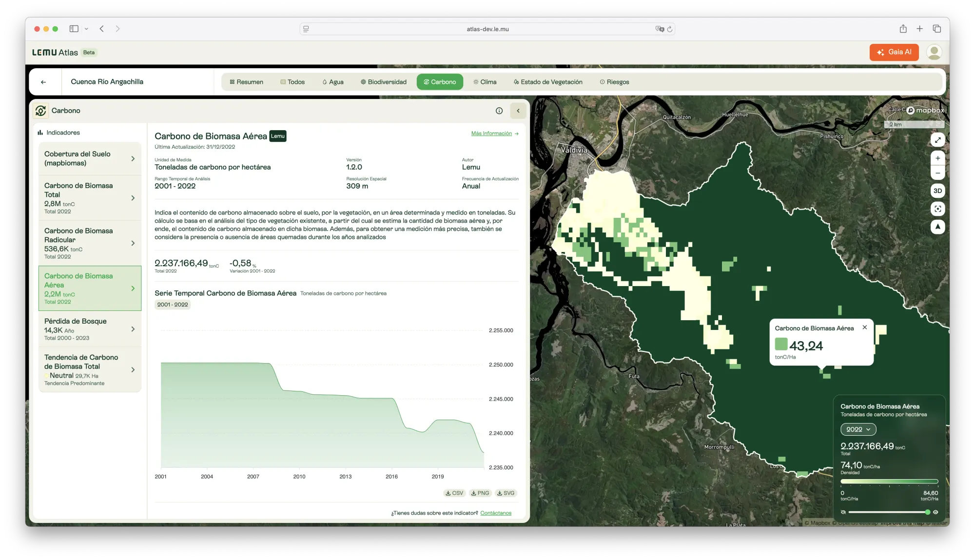Download chart as CSV
975x560 pixels.
pyautogui.click(x=454, y=493)
